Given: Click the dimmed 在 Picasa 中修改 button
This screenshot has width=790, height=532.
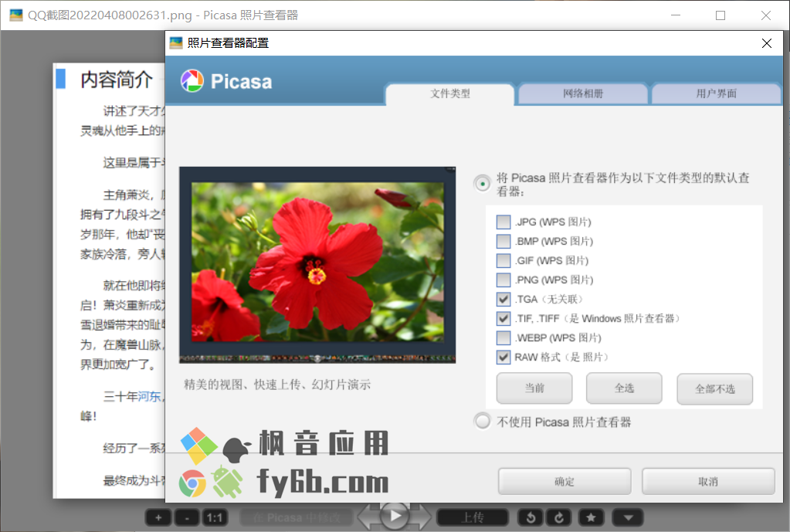Looking at the screenshot, I should (x=297, y=517).
